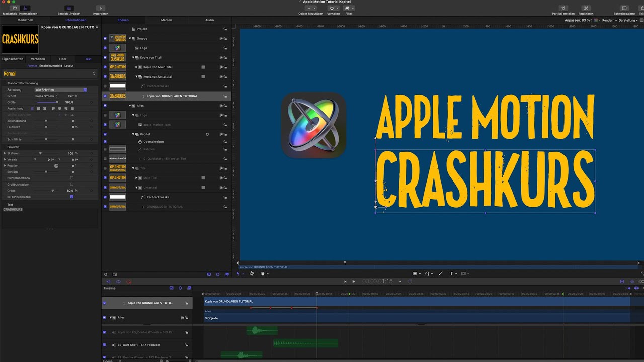Toggle visibility of Kopie von Main Titel
The width and height of the screenshot is (644, 362).
[105, 67]
